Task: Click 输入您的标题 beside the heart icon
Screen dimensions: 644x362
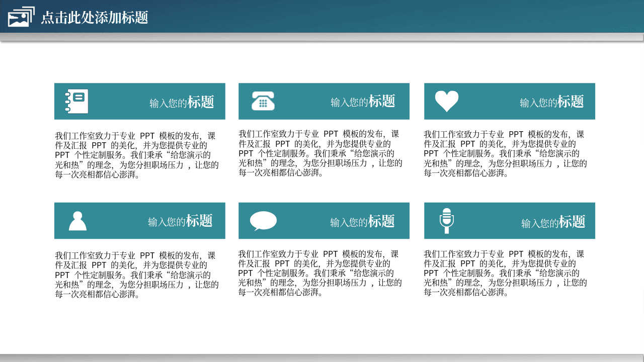Action: 552,102
